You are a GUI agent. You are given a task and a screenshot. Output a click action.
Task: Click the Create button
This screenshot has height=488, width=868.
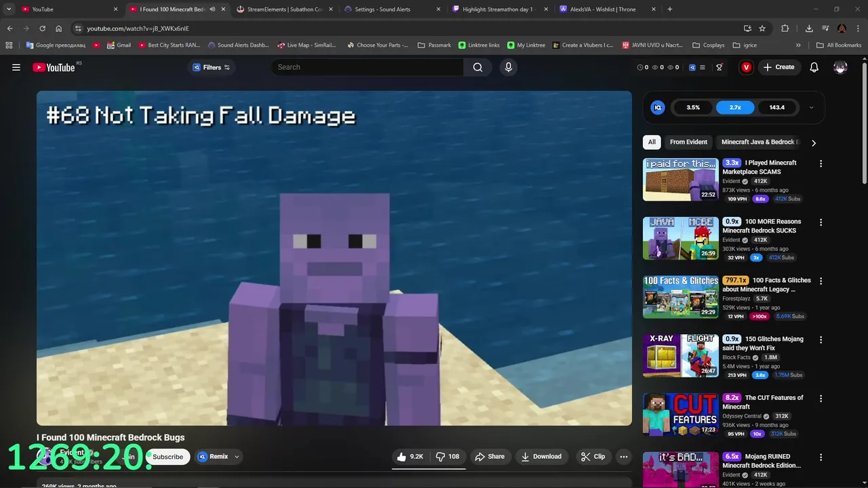(778, 67)
